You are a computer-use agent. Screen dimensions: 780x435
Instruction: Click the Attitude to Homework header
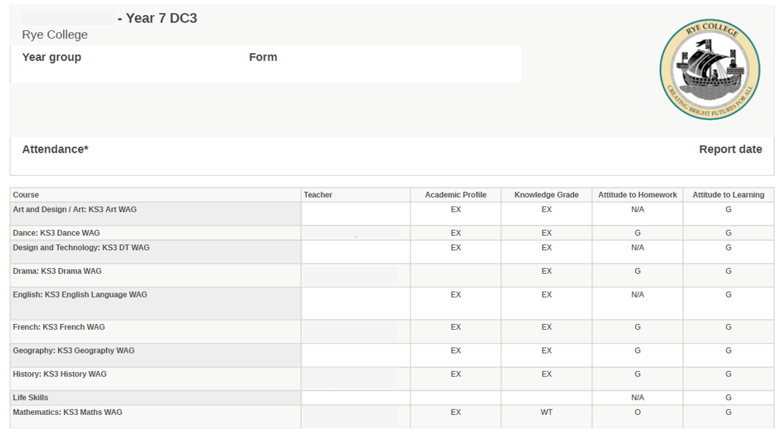click(637, 195)
